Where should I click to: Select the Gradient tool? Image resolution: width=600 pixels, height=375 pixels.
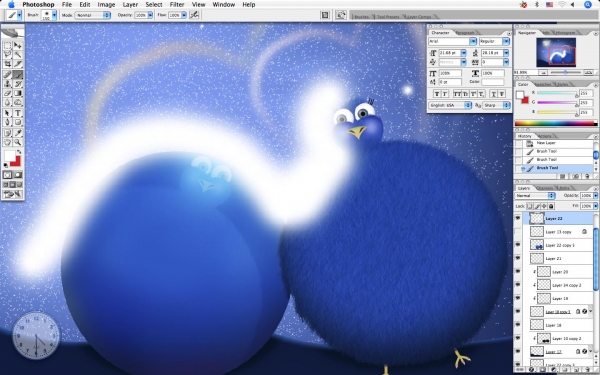(x=18, y=93)
